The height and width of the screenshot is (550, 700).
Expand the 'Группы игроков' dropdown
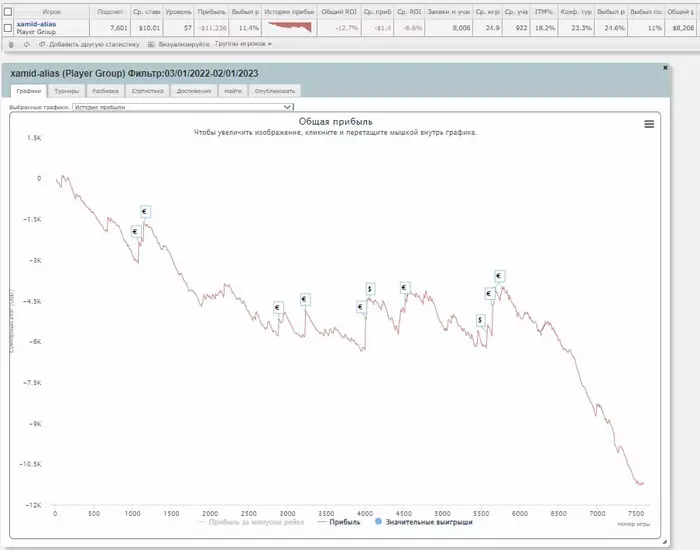click(x=243, y=44)
